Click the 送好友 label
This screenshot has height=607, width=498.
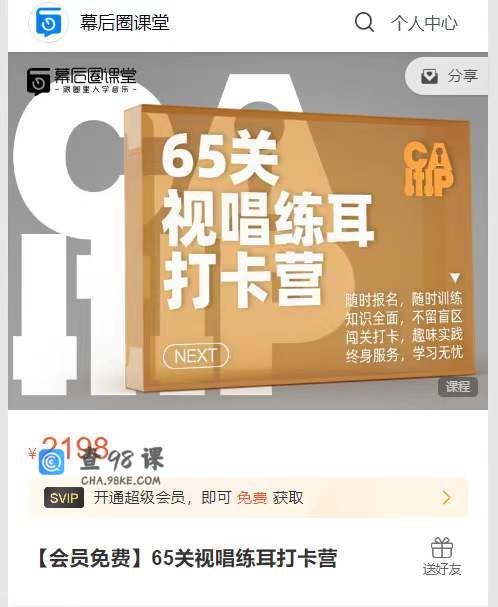coord(442,569)
